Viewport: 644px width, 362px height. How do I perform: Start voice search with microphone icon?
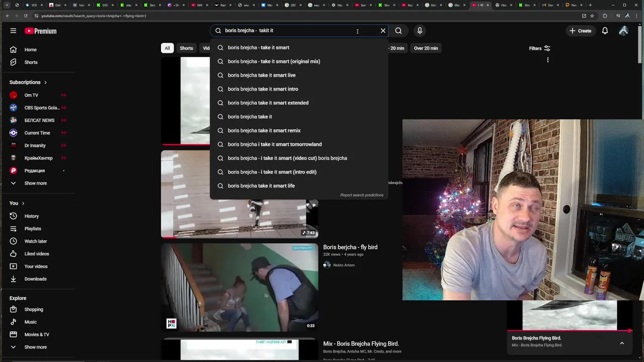pyautogui.click(x=420, y=31)
